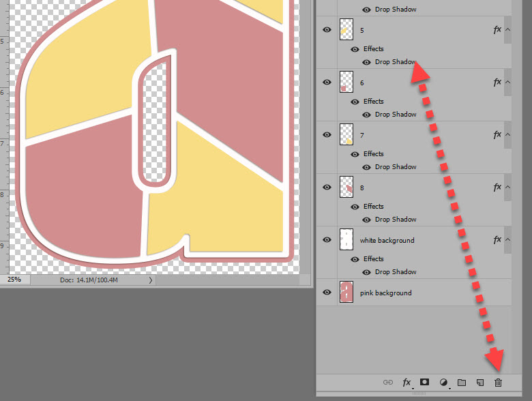Toggle Effects visibility on layer 7
Image resolution: width=532 pixels, height=401 pixels.
[x=355, y=154]
